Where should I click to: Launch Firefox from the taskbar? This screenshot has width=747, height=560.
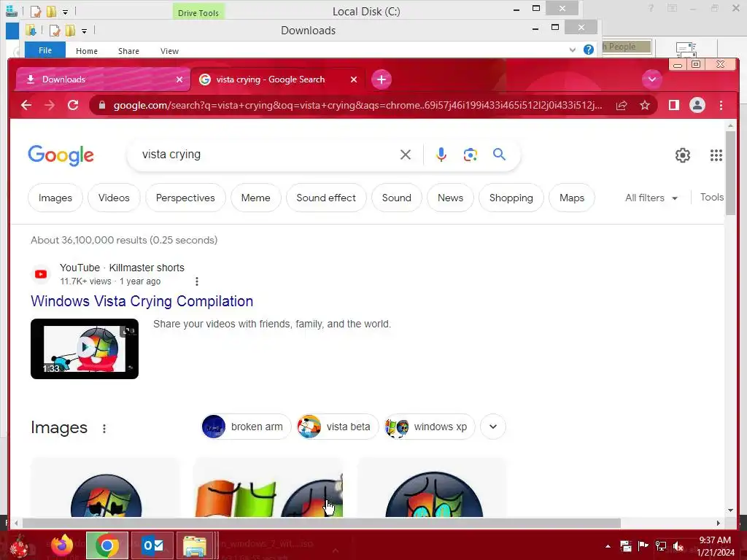62,545
